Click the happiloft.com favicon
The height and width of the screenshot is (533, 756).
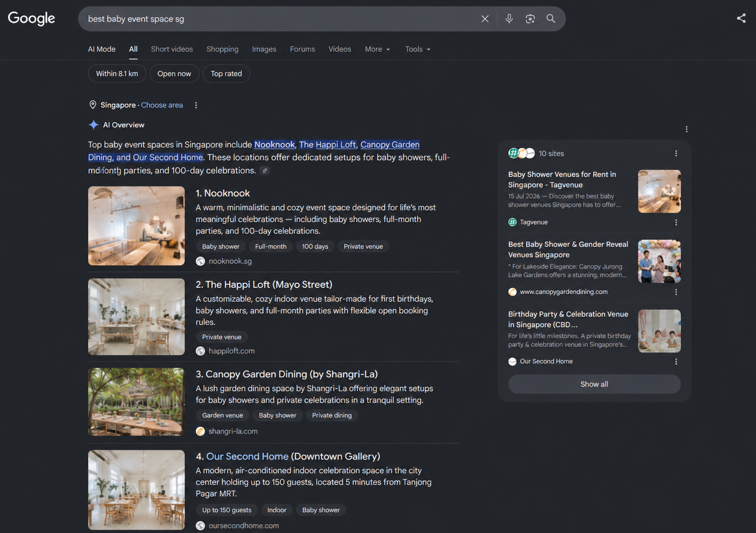pyautogui.click(x=201, y=351)
